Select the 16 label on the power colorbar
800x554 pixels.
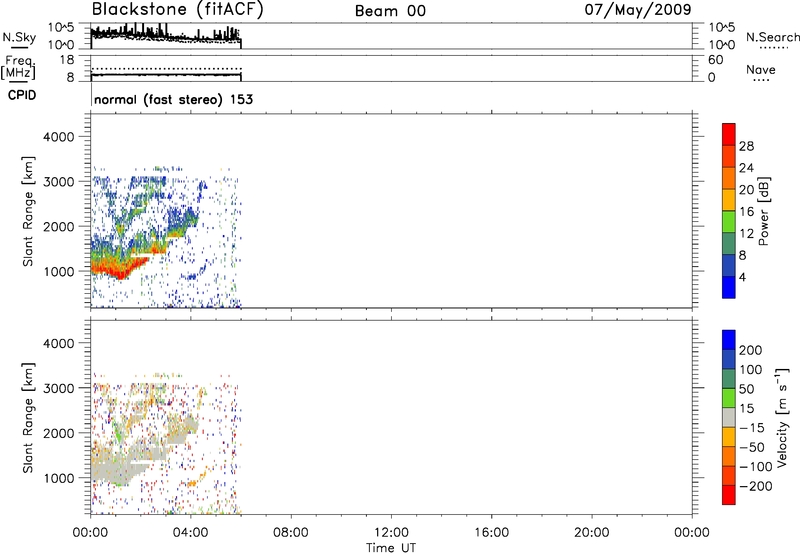pyautogui.click(x=746, y=211)
